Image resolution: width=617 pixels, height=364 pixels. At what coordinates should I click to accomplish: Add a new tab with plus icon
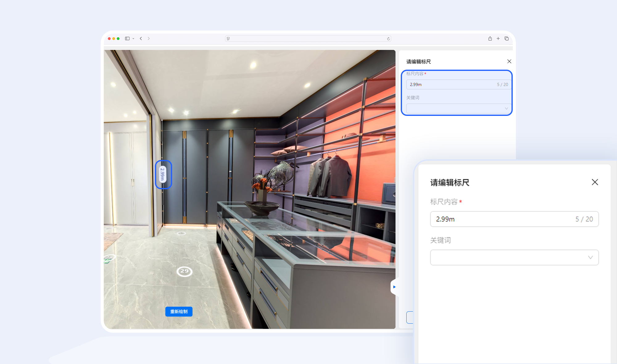tap(498, 39)
